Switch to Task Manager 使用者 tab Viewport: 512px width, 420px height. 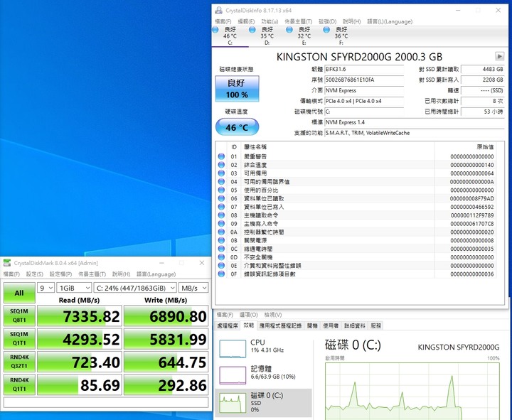[x=331, y=325]
